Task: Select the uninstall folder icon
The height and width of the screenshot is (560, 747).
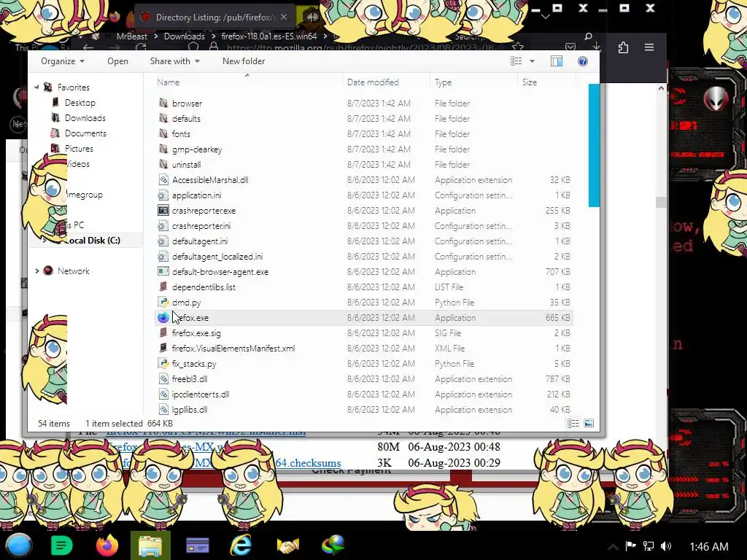Action: 163,164
